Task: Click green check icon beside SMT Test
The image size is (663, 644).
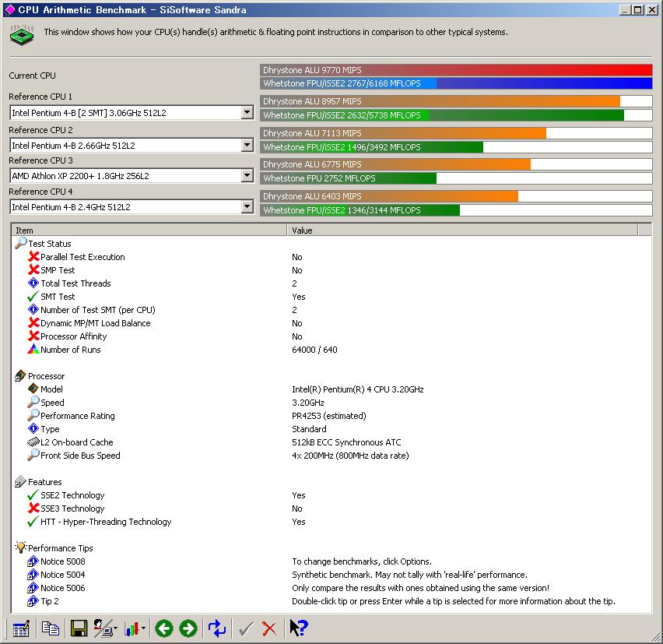Action: (x=33, y=296)
